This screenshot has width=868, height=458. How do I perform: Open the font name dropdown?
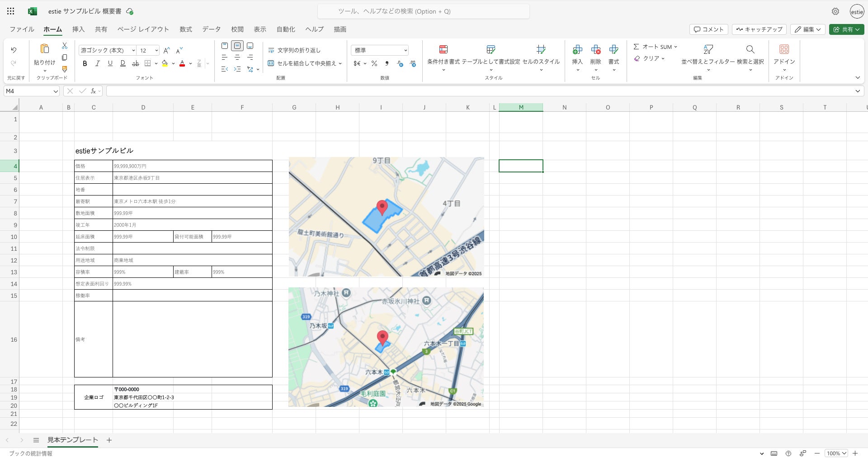tap(108, 50)
